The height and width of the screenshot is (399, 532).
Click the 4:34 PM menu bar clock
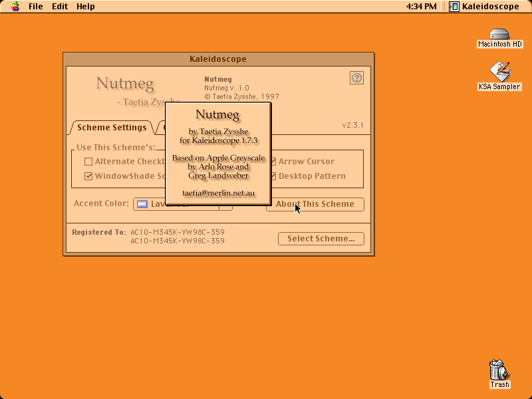click(422, 7)
